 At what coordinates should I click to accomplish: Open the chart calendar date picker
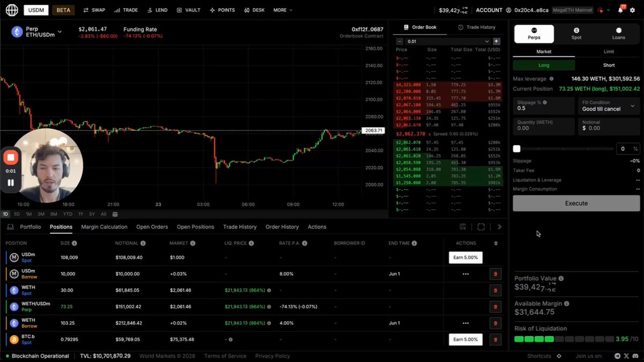pos(115,214)
